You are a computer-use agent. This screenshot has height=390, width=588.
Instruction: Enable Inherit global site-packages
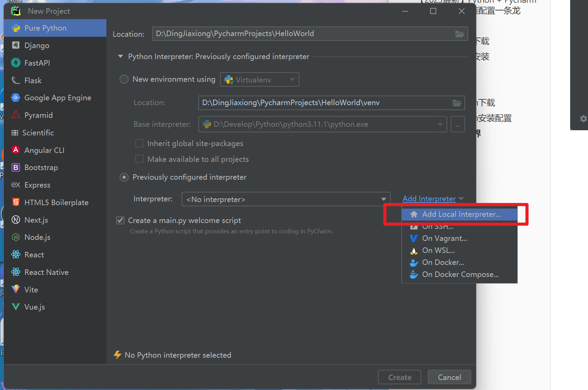point(139,143)
